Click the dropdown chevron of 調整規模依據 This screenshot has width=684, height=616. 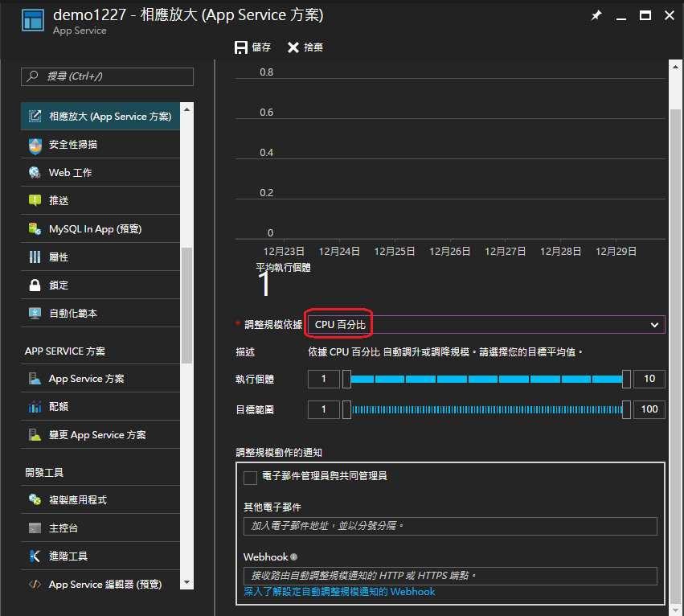click(654, 325)
